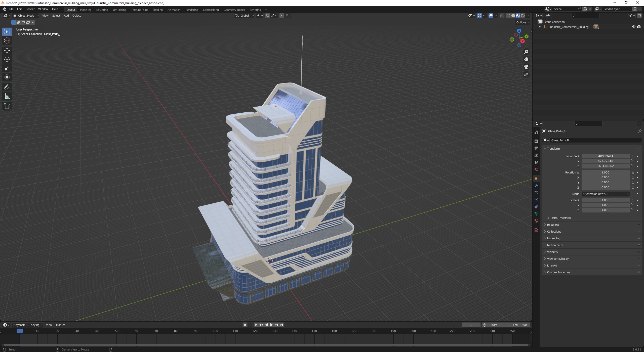Image resolution: width=644 pixels, height=352 pixels.
Task: Open the File menu
Action: pos(11,9)
